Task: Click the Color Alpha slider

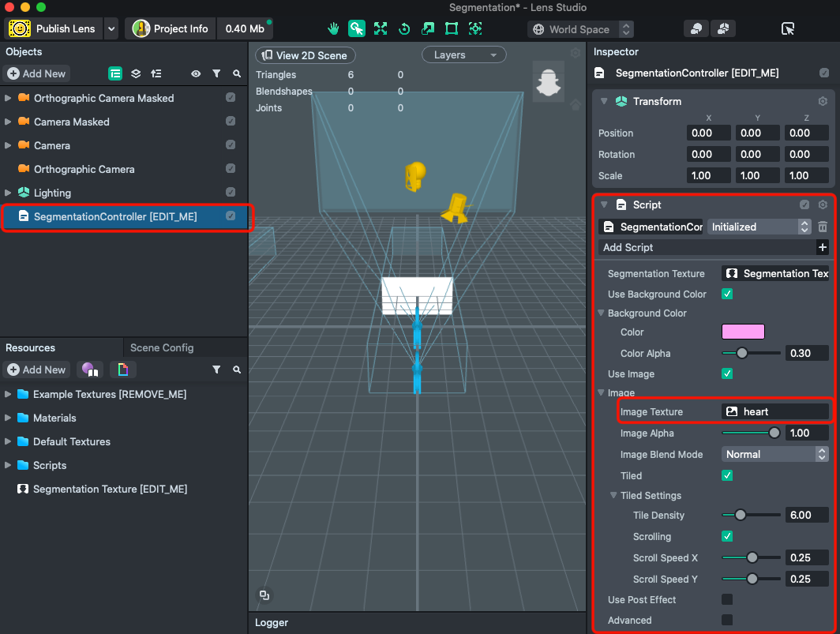Action: click(751, 353)
